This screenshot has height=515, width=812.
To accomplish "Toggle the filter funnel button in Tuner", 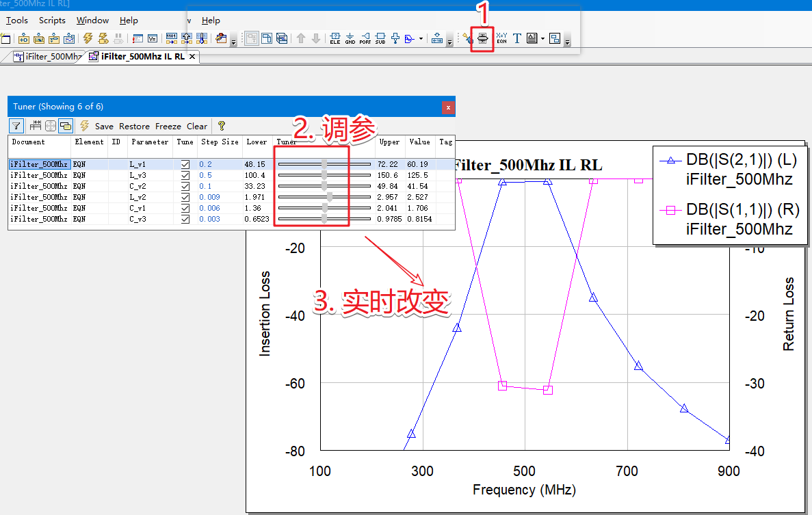I will (16, 126).
